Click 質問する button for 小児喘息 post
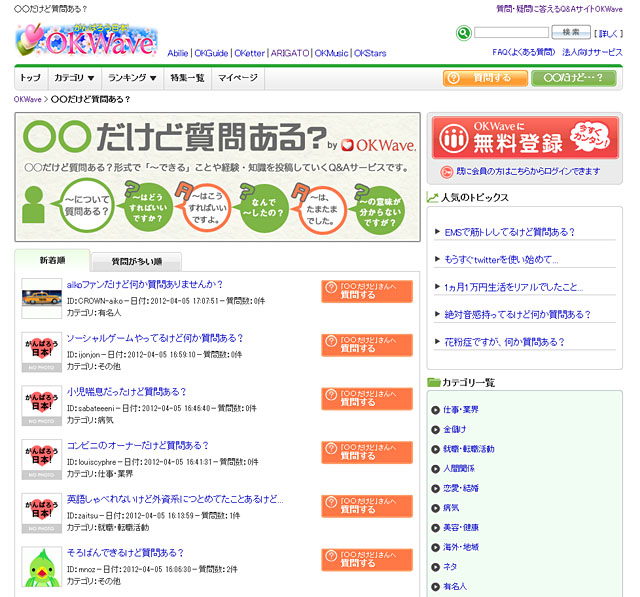Screen dimensions: 640x597 (367, 399)
